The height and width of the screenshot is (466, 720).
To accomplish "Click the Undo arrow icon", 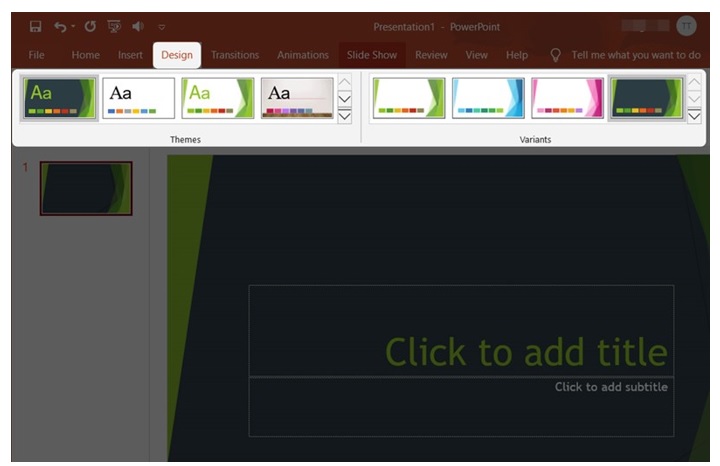I will pos(61,26).
